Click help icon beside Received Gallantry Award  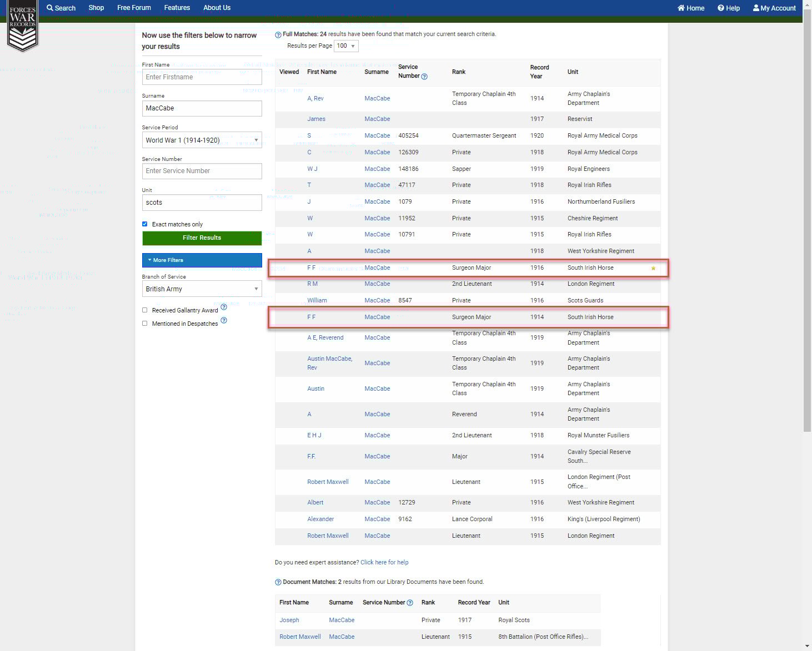[224, 307]
